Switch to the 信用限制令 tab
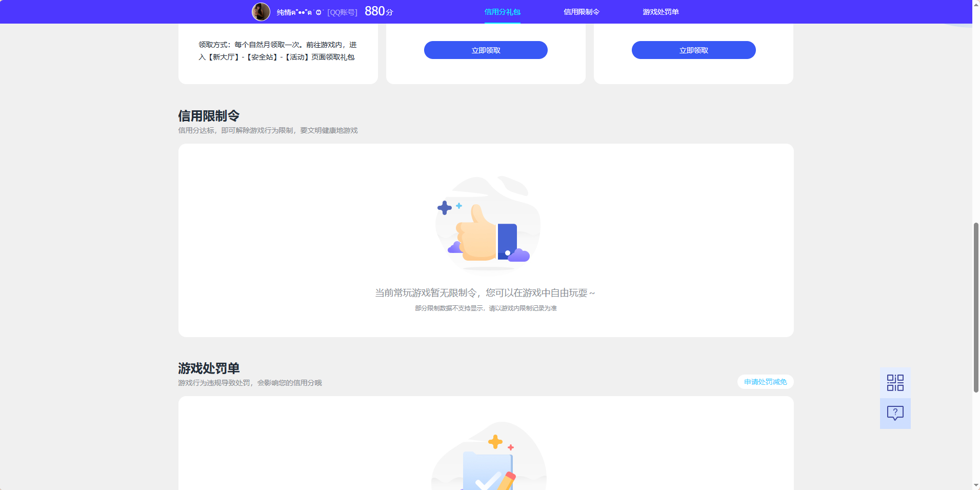The image size is (980, 490). coord(581,11)
